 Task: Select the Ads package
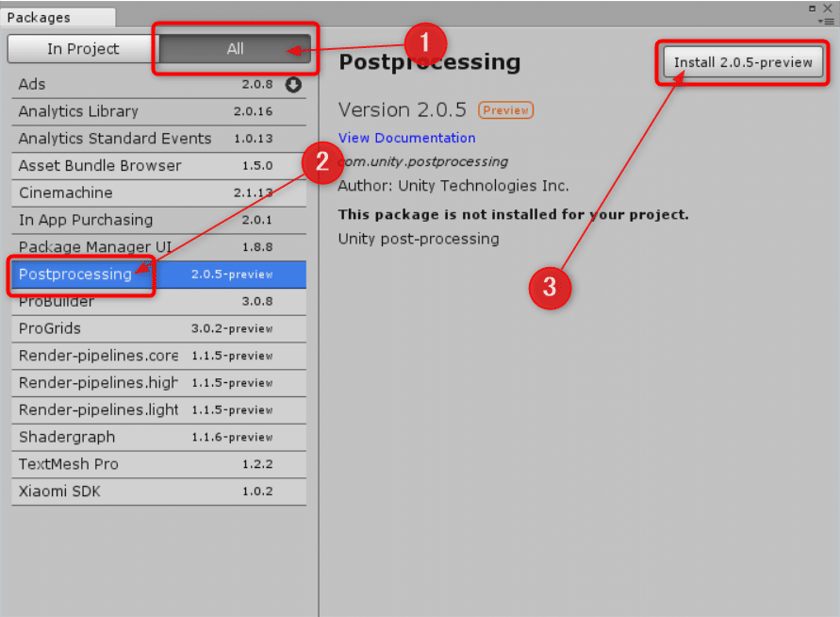158,84
